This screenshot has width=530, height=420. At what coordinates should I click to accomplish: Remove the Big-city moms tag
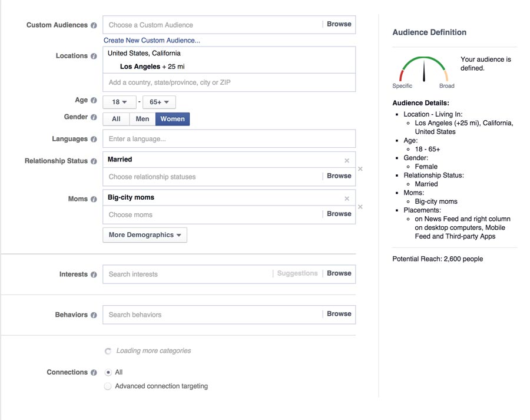pyautogui.click(x=347, y=199)
